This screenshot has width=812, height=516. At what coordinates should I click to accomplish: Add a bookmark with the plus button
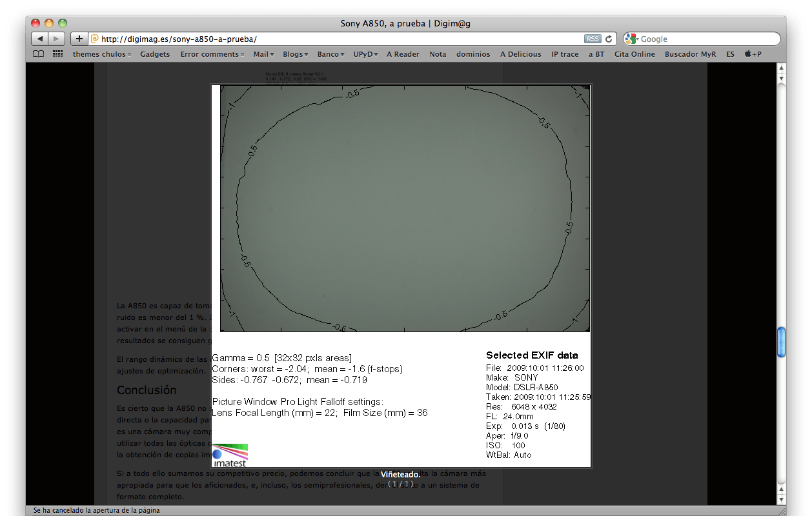pos(79,39)
